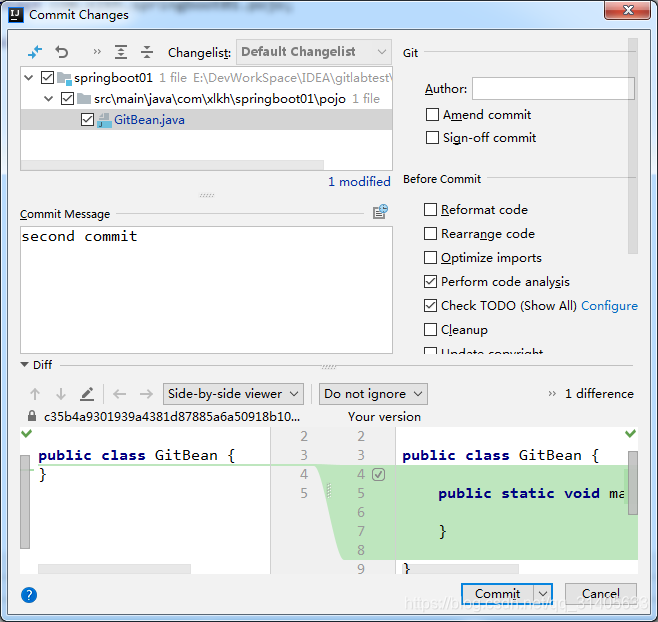Open the commit message history icon
Screen dimensions: 658x622
tap(380, 212)
